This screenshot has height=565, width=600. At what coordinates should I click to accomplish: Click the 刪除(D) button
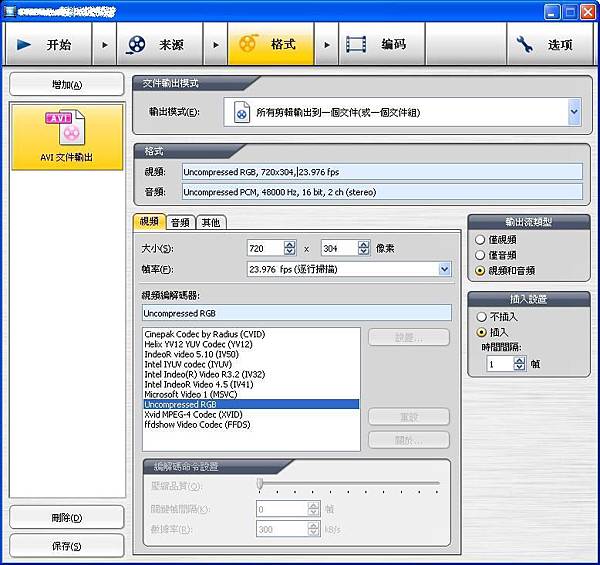(x=67, y=518)
